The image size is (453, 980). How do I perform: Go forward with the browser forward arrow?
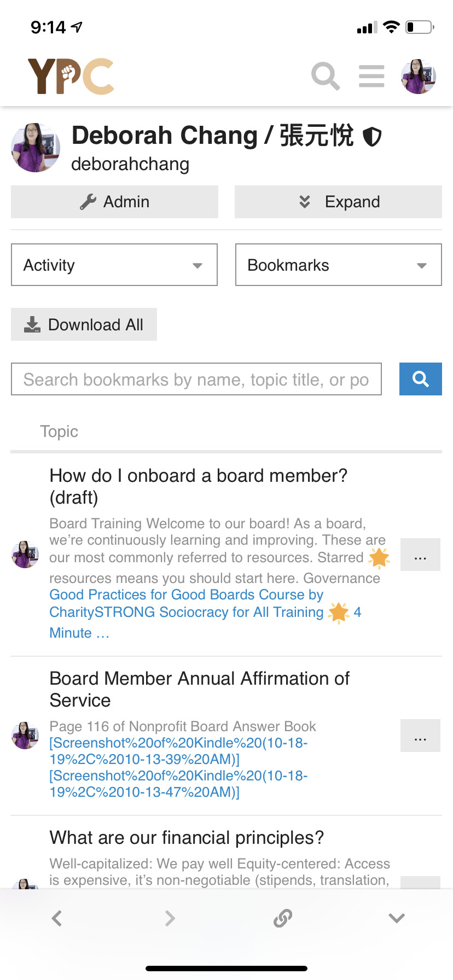coord(170,918)
